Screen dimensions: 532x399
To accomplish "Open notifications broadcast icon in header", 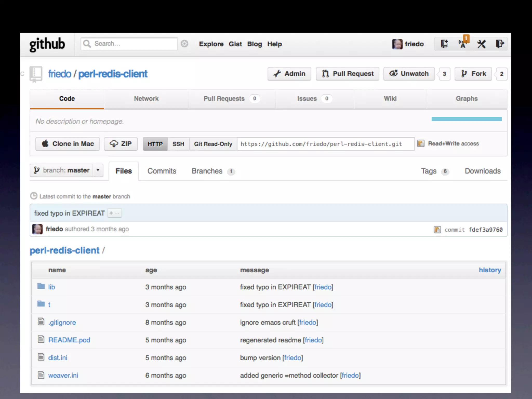I will click(463, 44).
